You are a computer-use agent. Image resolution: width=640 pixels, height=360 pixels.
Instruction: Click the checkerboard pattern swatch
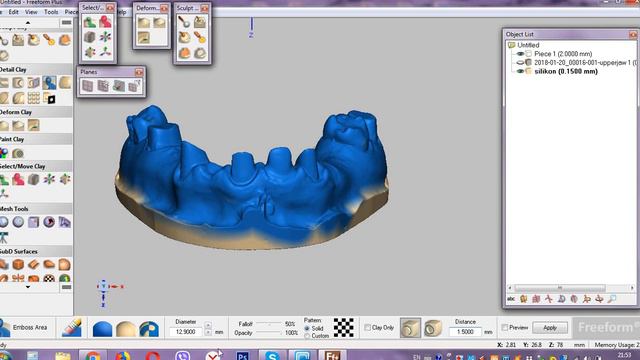[344, 327]
